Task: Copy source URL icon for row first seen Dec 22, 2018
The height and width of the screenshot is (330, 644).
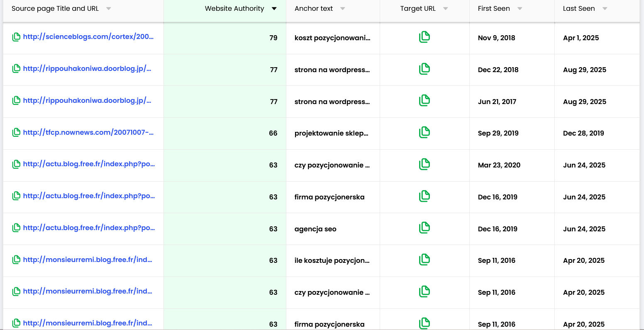Action: 16,69
